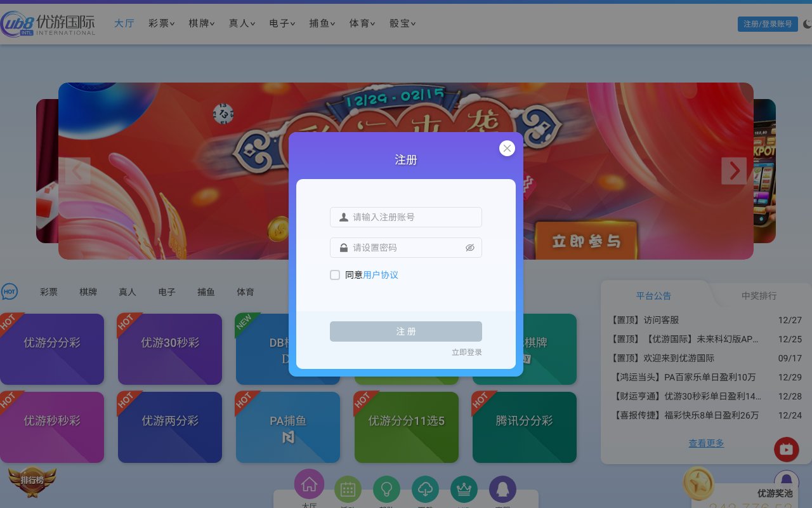812x508 pixels.
Task: Switch to the 中奖排行 tab
Action: point(759,296)
